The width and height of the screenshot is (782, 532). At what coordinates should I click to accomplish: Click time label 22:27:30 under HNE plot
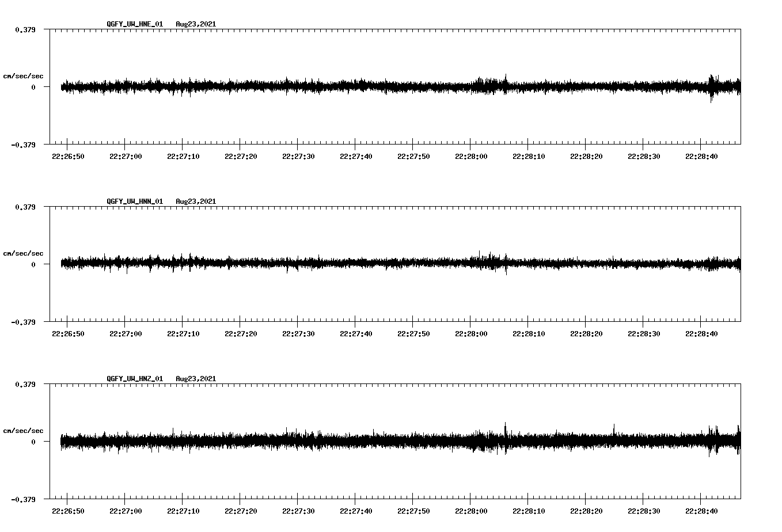pyautogui.click(x=298, y=157)
